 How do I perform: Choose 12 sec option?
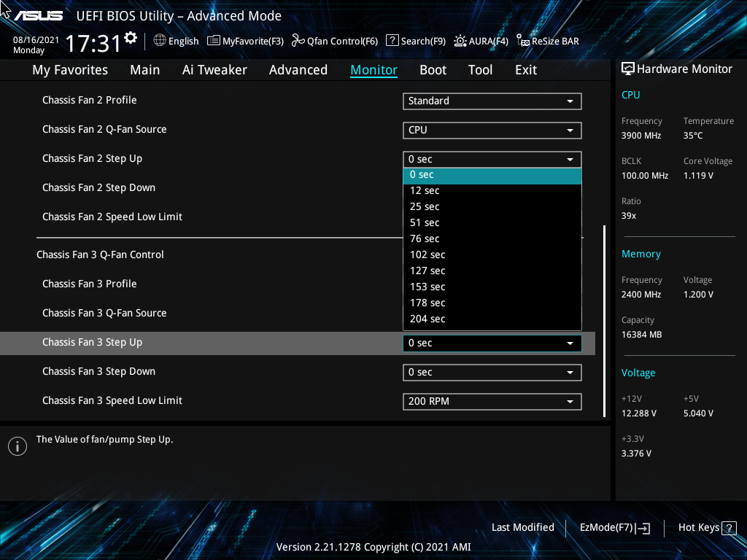coord(492,190)
